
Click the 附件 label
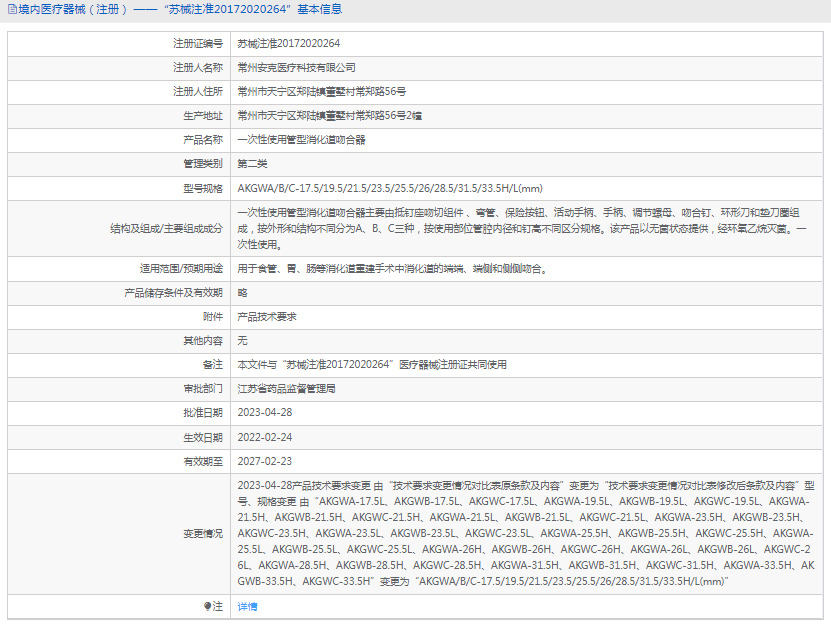point(213,316)
